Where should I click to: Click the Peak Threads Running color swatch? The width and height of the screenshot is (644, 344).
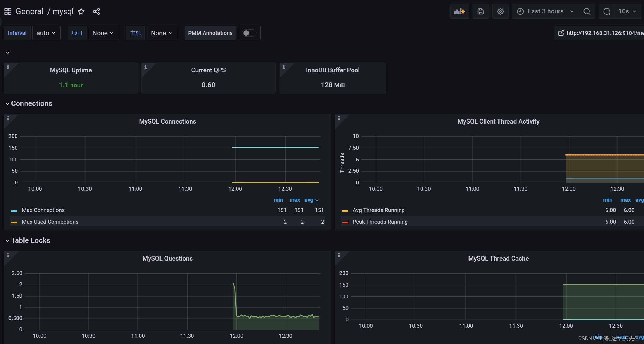click(345, 222)
